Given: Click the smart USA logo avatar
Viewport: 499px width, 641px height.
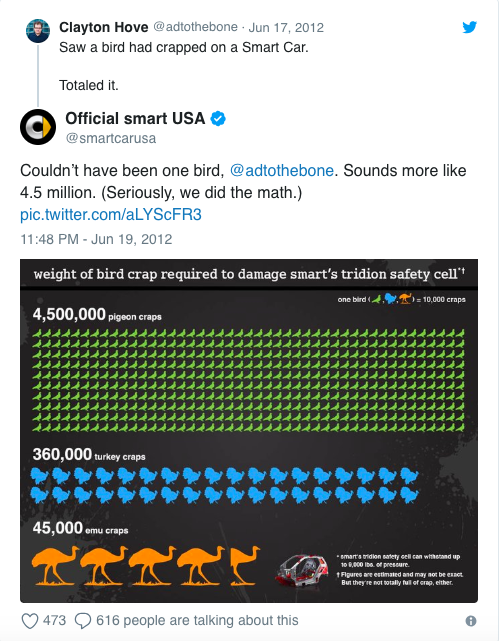Looking at the screenshot, I should pyautogui.click(x=38, y=127).
